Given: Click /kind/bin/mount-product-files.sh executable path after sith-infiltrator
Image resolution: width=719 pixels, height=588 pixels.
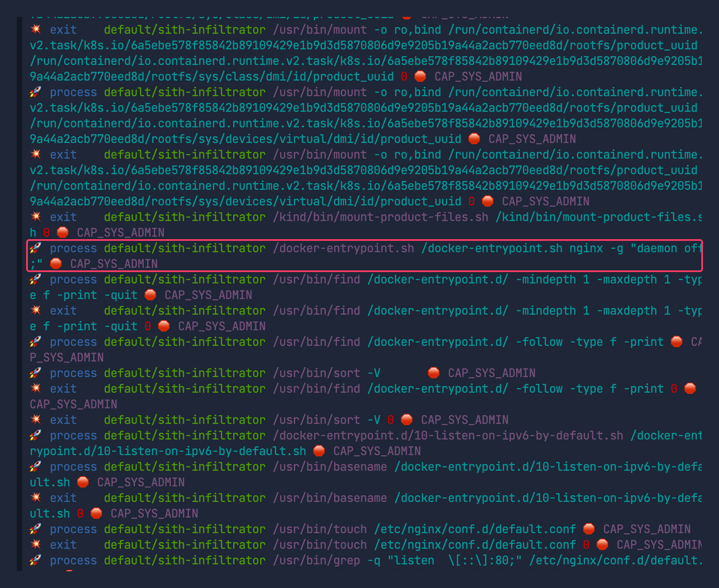Looking at the screenshot, I should coord(380,217).
